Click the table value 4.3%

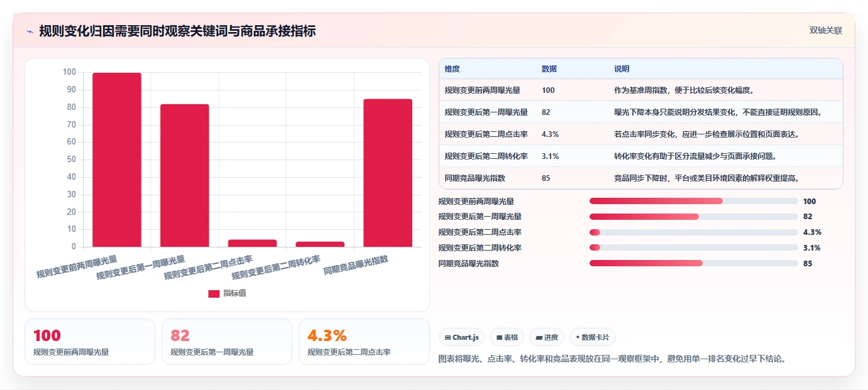550,134
